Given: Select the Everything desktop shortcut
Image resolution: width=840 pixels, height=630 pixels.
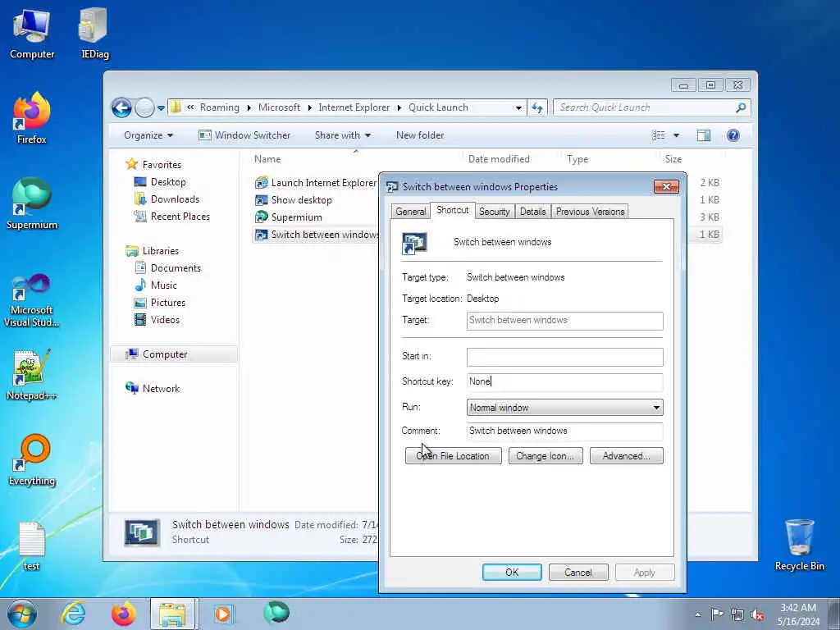Looking at the screenshot, I should (32, 459).
